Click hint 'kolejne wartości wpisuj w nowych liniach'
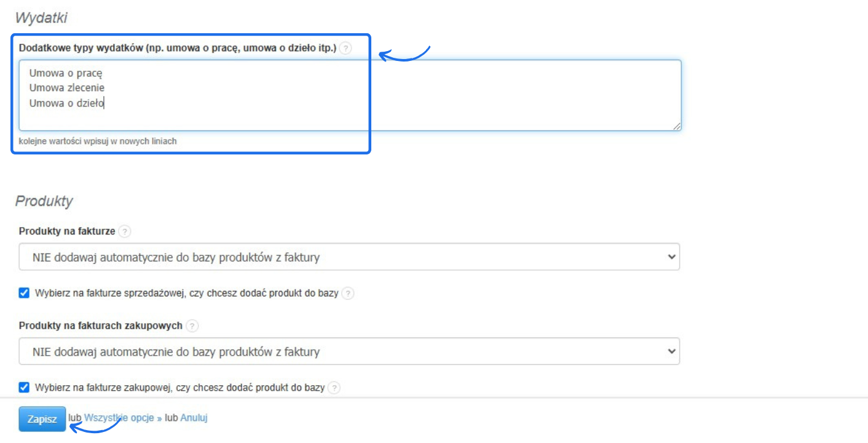 coord(98,141)
